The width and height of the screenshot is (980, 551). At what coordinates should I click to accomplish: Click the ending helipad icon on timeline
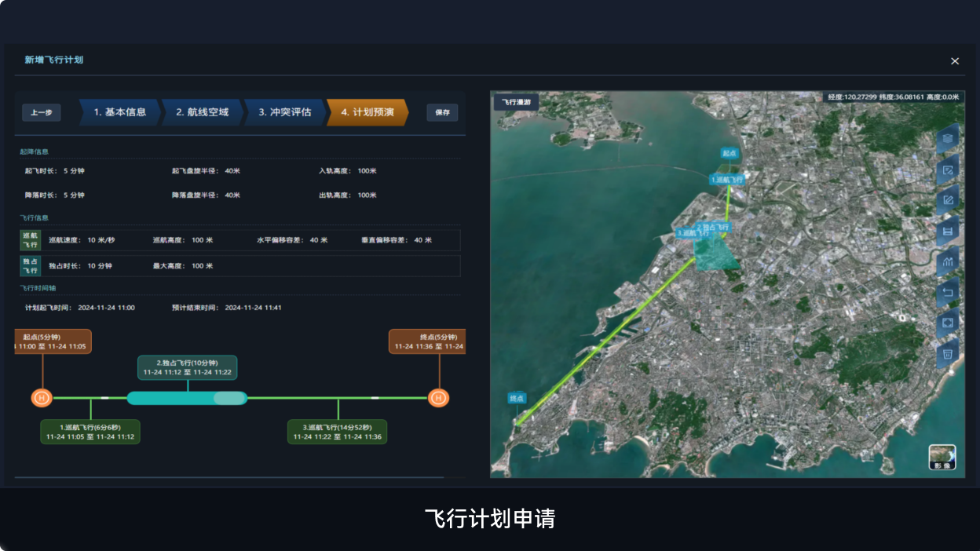(x=438, y=398)
